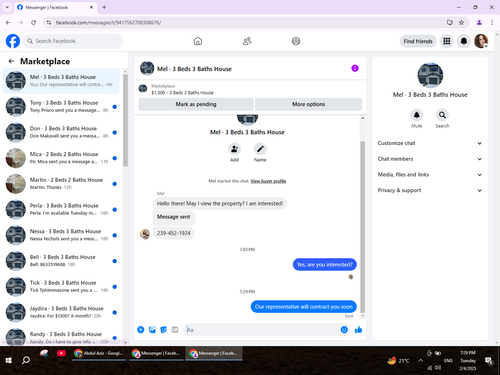This screenshot has height=375, width=500.
Task: Search in conversation with magnifier icon
Action: click(442, 115)
